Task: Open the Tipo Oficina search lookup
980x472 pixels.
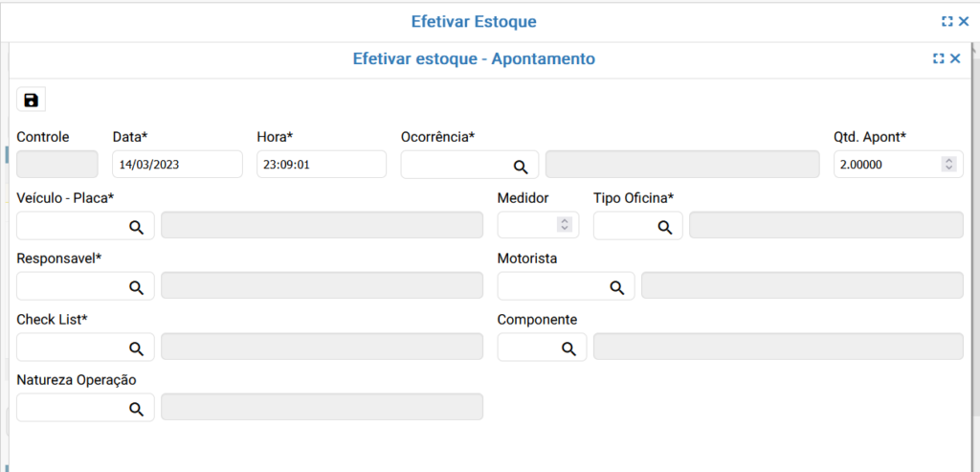Action: point(664,227)
